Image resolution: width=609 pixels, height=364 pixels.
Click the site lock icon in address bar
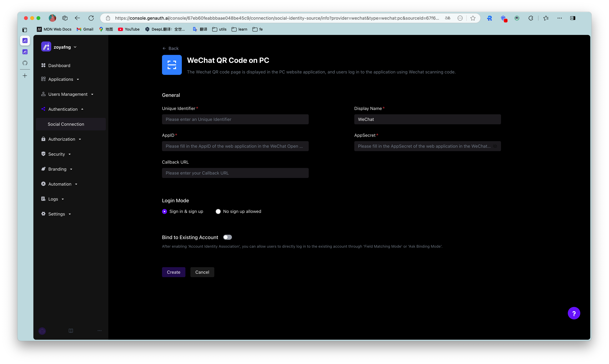(108, 18)
